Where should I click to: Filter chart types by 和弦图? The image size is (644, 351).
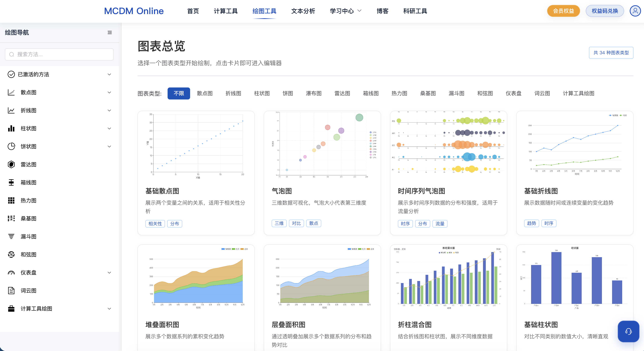[485, 93]
